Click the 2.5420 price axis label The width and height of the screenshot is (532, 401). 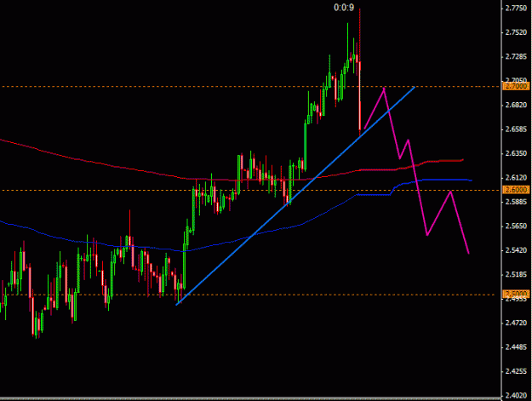tap(516, 250)
